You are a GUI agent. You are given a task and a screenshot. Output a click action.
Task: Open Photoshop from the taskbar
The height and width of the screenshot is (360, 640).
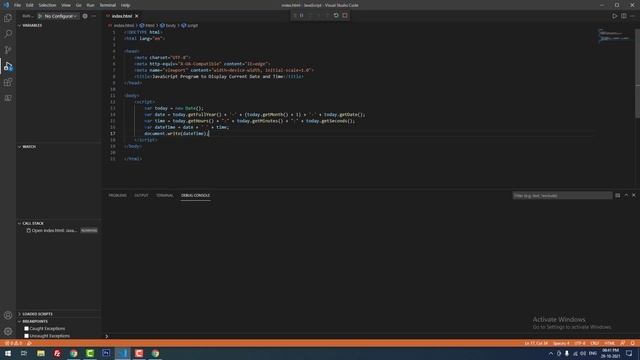[106, 353]
